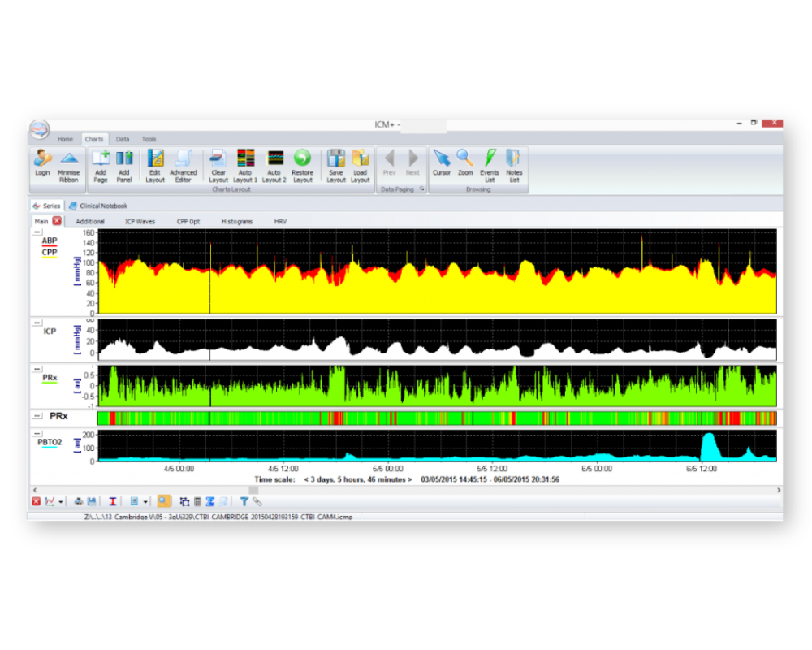Image resolution: width=812 pixels, height=650 pixels.
Task: Minimise the ribbon
Action: [x=69, y=159]
